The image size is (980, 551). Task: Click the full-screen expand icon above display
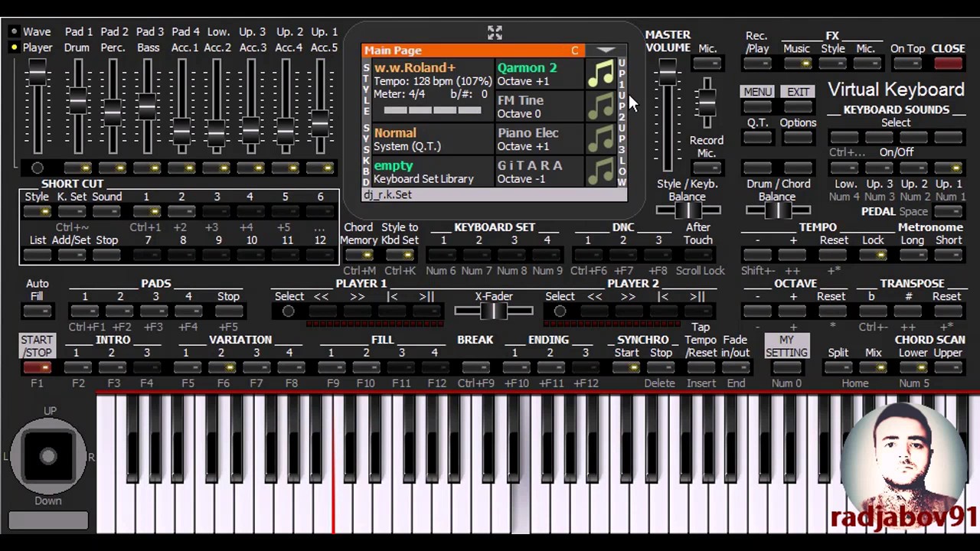coord(495,32)
